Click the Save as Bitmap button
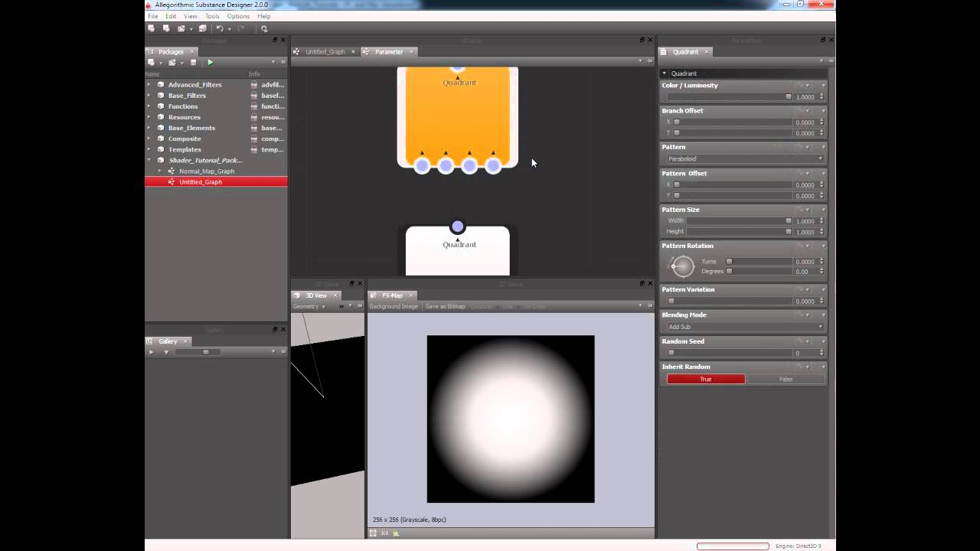 [445, 306]
